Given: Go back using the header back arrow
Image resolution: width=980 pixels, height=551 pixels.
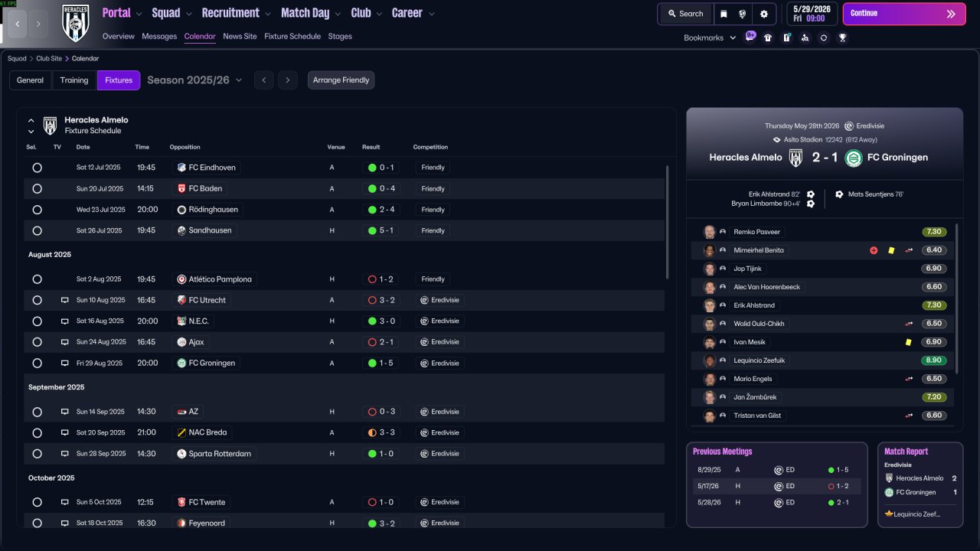Looking at the screenshot, I should click(x=18, y=24).
